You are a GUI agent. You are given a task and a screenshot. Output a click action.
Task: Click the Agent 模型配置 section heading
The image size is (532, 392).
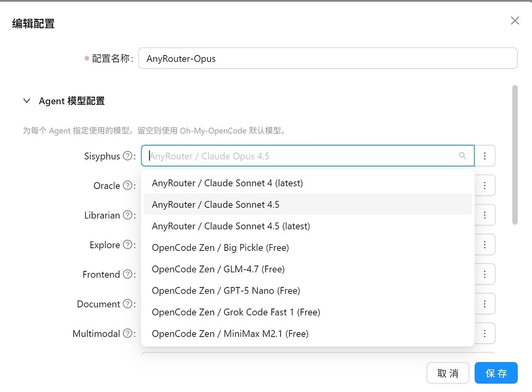click(x=72, y=101)
